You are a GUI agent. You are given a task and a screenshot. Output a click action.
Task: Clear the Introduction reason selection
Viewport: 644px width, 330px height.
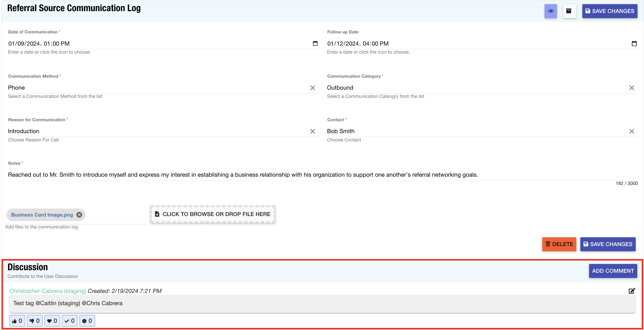(312, 131)
